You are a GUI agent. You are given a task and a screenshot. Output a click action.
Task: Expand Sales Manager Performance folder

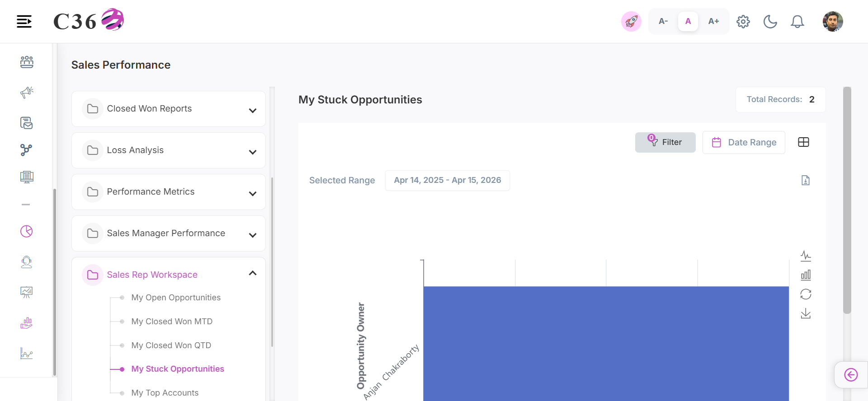(169, 233)
